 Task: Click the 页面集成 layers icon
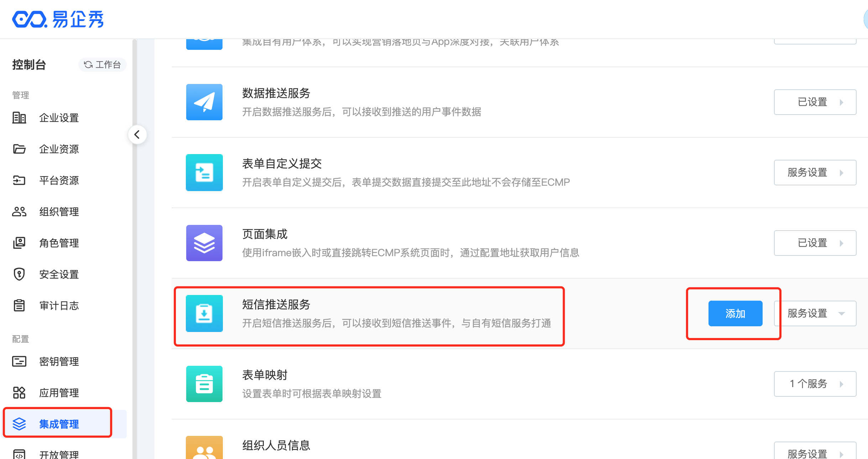(x=204, y=243)
